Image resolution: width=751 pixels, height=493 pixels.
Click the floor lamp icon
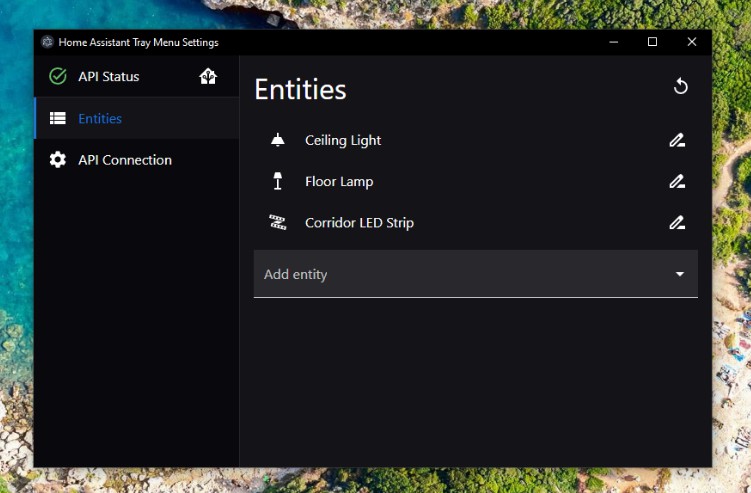(x=278, y=181)
